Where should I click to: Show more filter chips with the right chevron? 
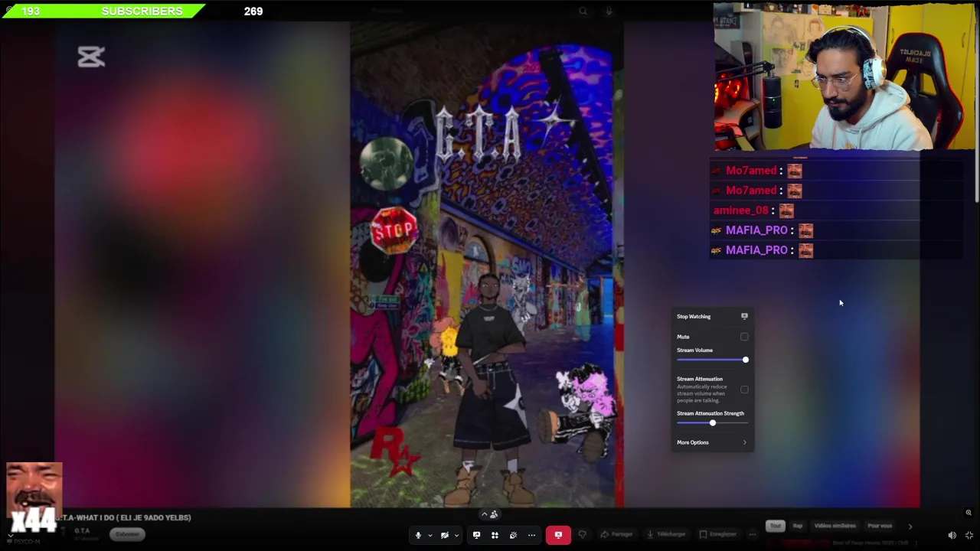(x=910, y=526)
